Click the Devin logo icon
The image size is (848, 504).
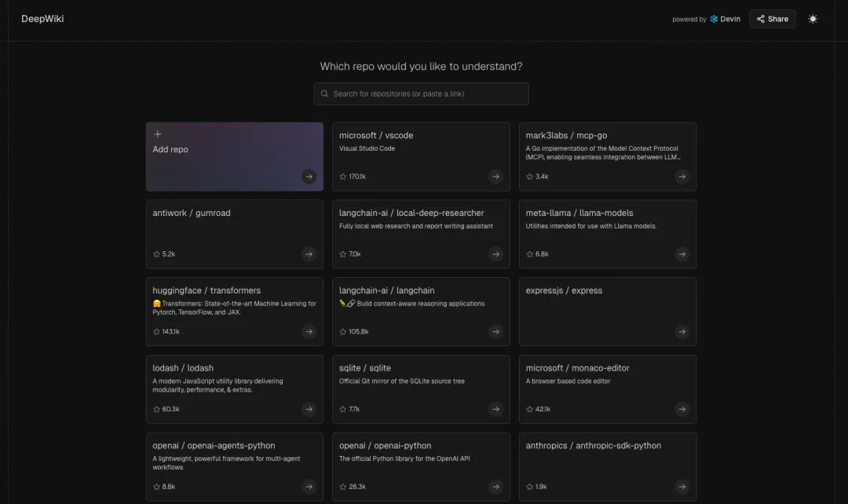[714, 19]
